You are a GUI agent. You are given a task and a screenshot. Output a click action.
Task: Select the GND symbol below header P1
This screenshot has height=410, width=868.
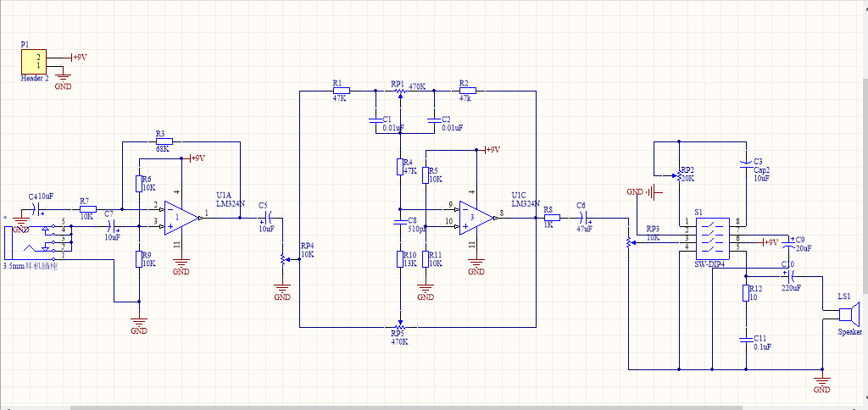pyautogui.click(x=63, y=80)
